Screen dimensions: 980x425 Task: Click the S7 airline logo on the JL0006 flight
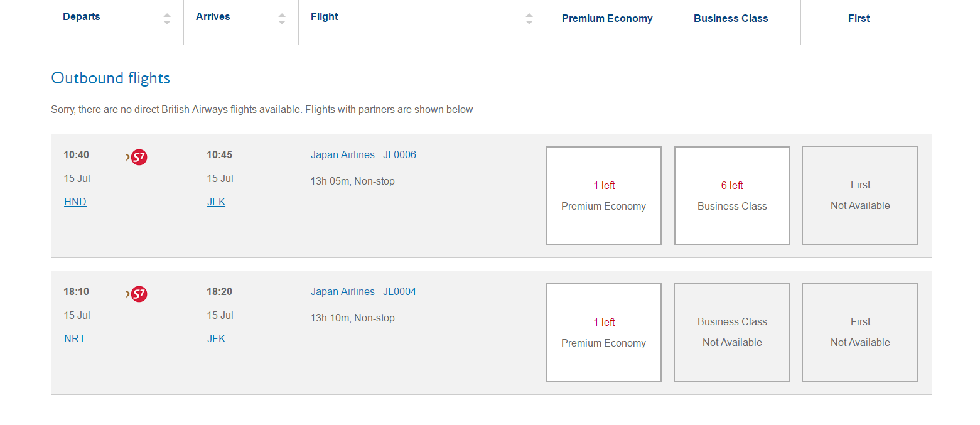[x=137, y=157]
